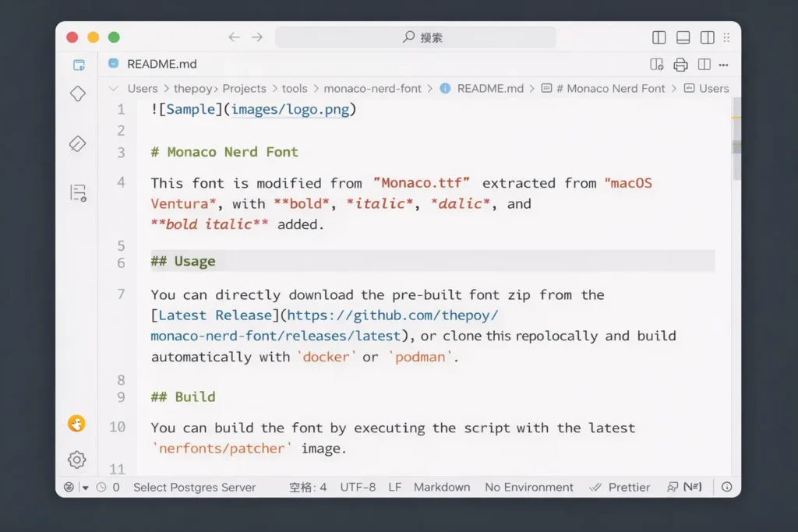This screenshot has height=532, width=798.
Task: Open the orange account avatar icon
Action: [76, 424]
